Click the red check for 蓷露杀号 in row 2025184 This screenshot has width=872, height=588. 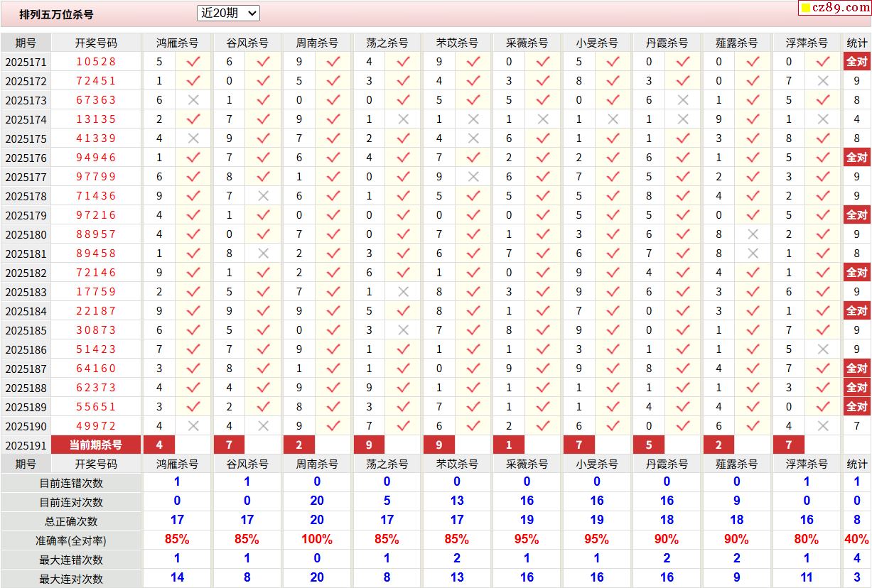tap(753, 311)
